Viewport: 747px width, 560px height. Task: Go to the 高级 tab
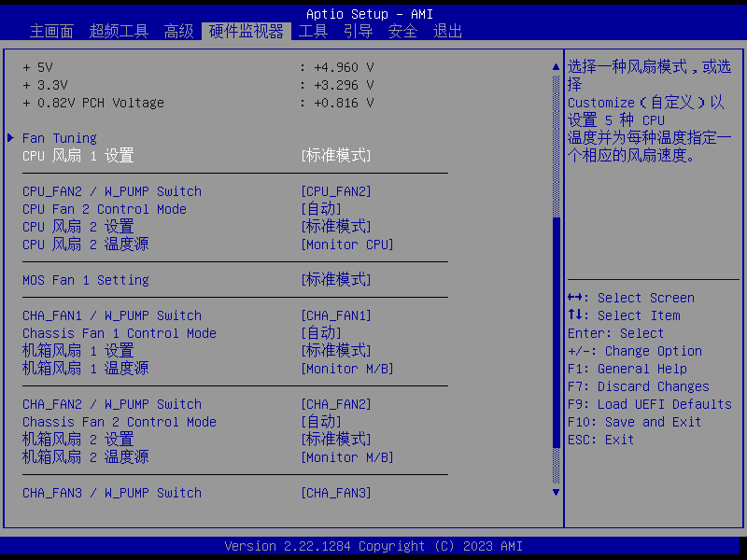(178, 31)
